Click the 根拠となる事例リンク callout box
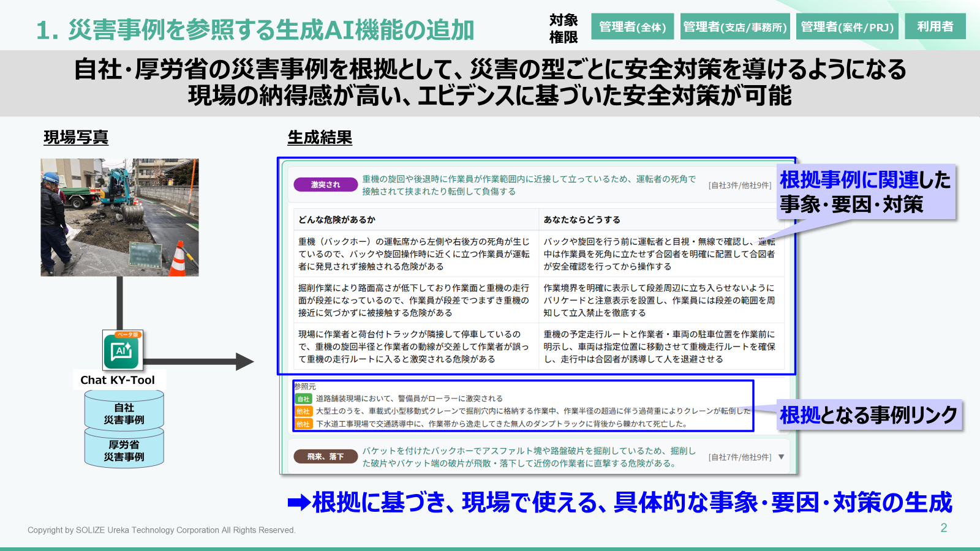The height and width of the screenshot is (551, 980). pyautogui.click(x=868, y=415)
